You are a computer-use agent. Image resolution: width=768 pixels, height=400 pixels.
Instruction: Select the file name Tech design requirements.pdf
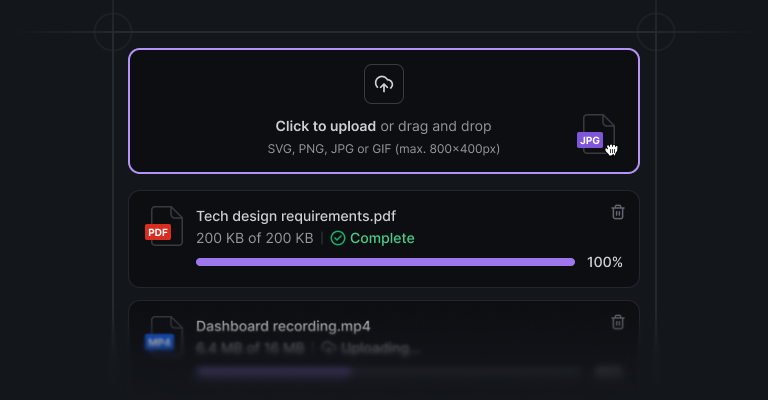296,216
